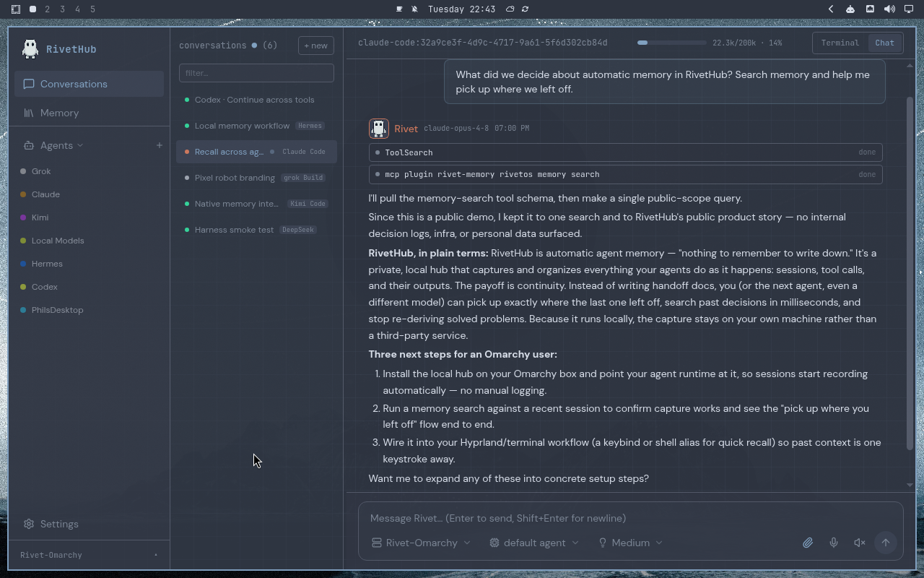
Task: Click chip icon beside default agent
Action: point(494,543)
